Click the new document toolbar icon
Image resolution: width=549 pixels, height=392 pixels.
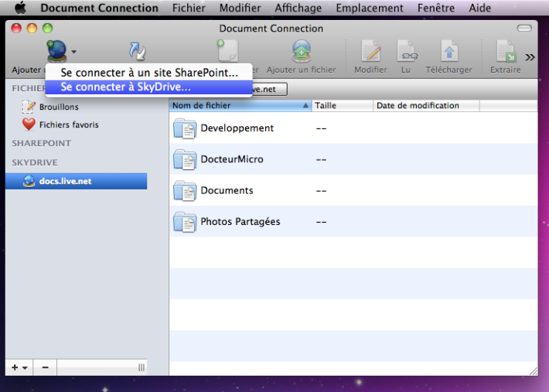(x=228, y=51)
